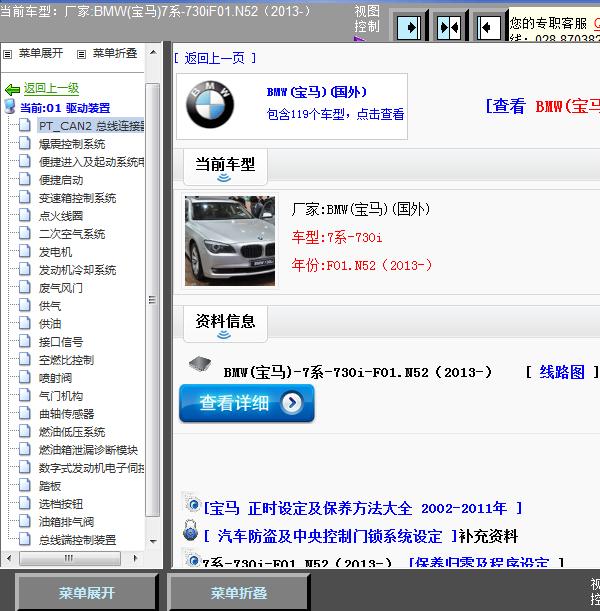Viewport: 600px width, 611px height.
Task: Select 总线端控制装置 in the tree
Action: pos(77,540)
